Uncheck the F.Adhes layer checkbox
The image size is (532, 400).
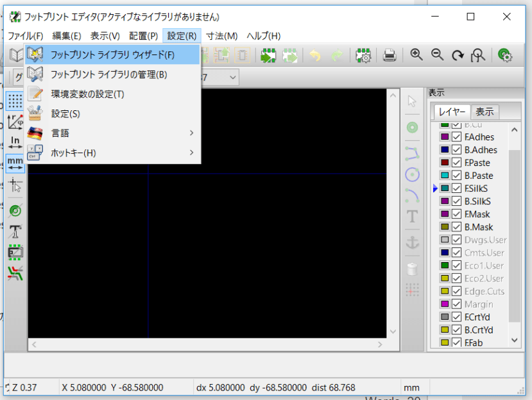(456, 137)
